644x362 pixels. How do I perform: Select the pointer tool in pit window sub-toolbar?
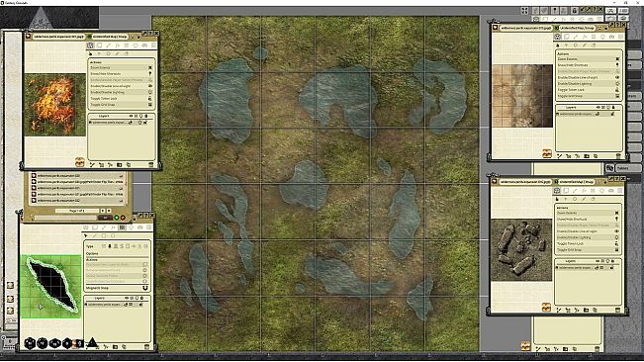tap(86, 236)
